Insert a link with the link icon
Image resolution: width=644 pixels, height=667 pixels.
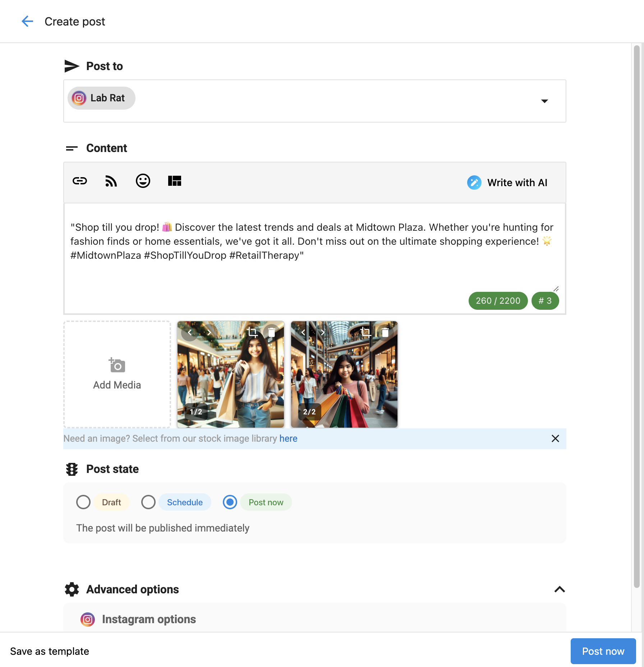[80, 181]
